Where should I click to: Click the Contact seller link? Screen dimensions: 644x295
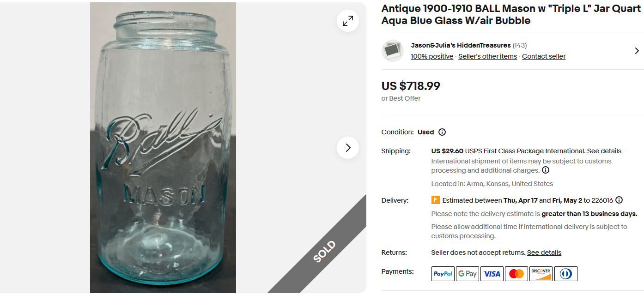(543, 56)
